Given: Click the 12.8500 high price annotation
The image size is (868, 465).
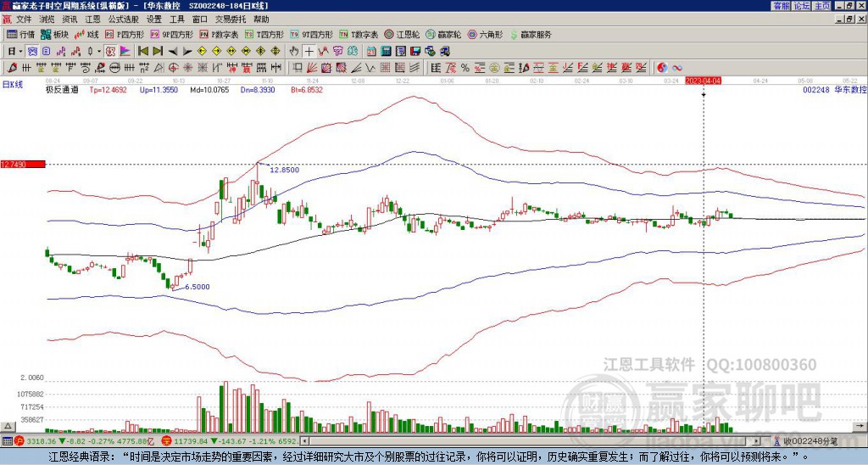Looking at the screenshot, I should coord(285,170).
